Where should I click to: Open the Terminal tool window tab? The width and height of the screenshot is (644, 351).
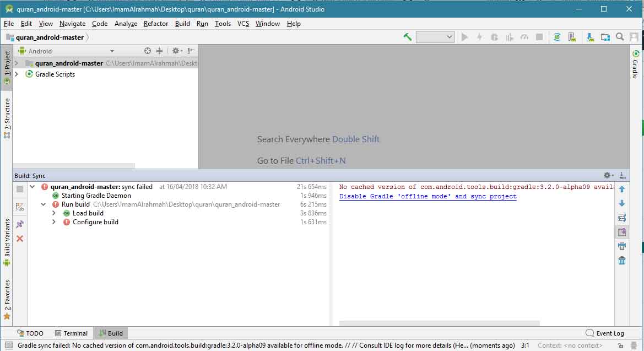71,333
